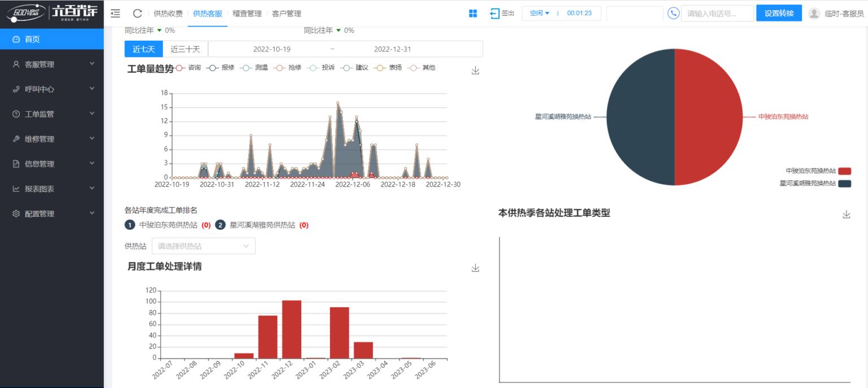Collapse the sidebar with the menu fold icon
The image size is (868, 388).
(115, 14)
